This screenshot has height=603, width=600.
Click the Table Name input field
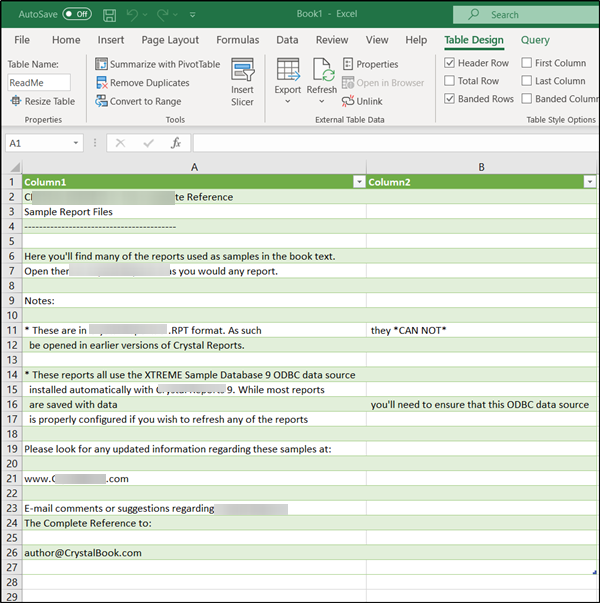40,83
